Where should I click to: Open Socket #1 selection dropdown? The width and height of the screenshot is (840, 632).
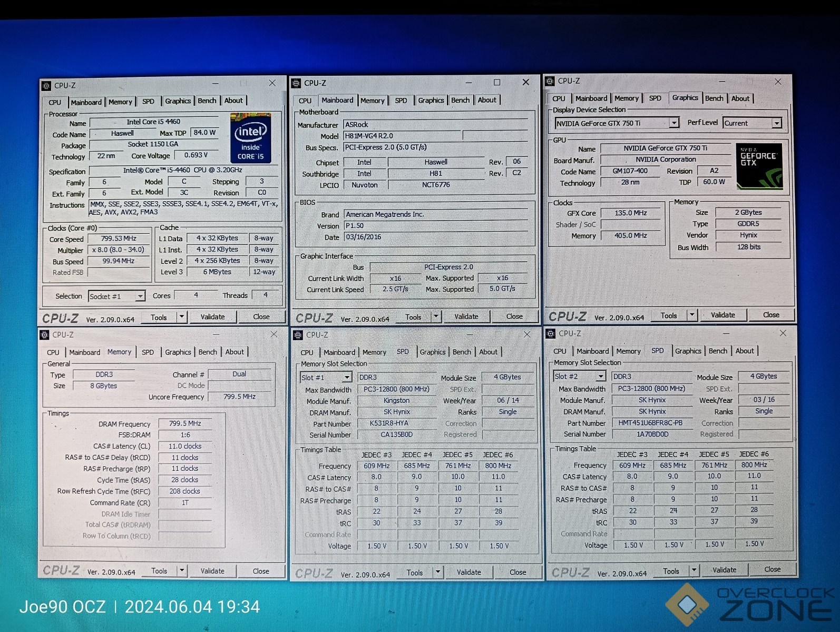click(140, 296)
